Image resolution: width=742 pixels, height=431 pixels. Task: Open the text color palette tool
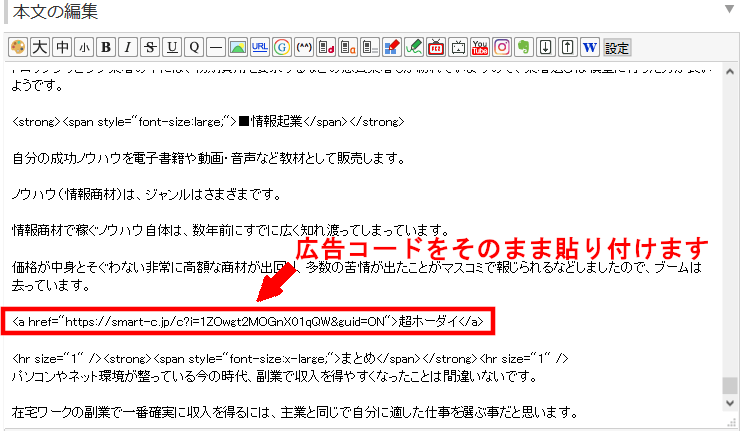point(18,47)
